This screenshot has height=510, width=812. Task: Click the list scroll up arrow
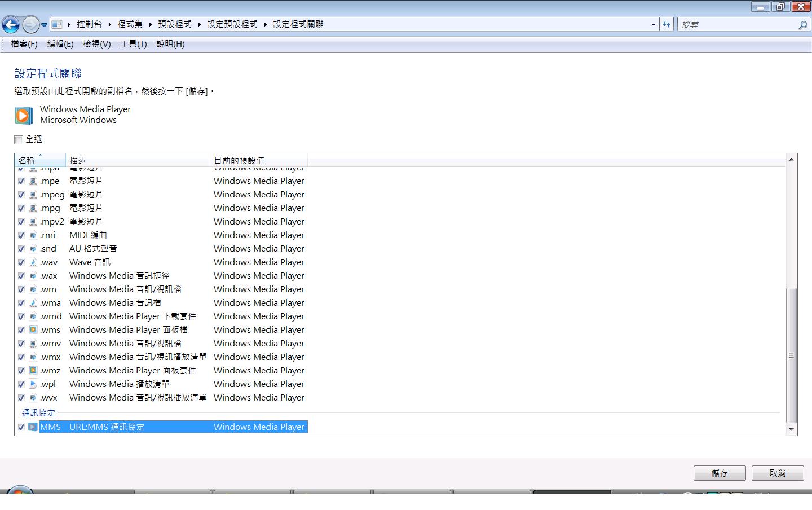(791, 160)
